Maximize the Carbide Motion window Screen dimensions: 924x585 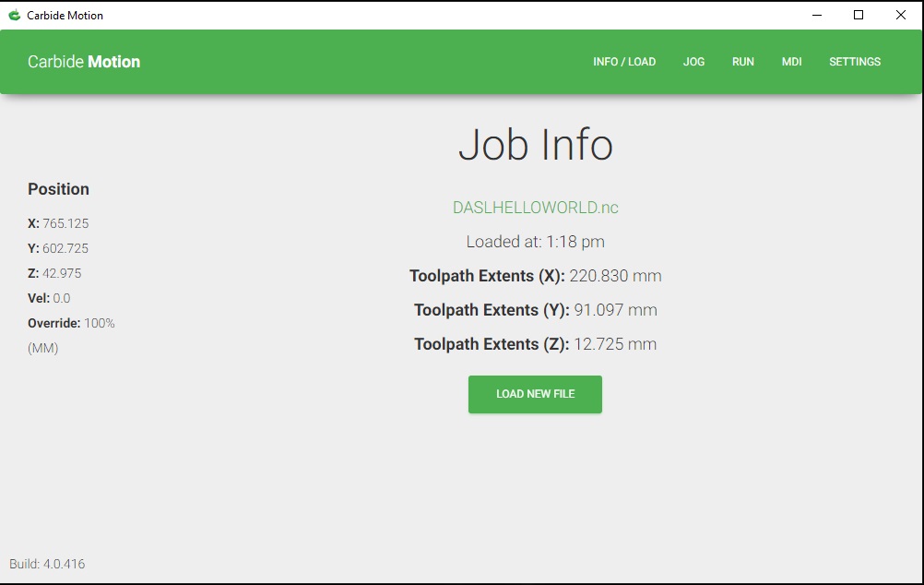click(859, 16)
